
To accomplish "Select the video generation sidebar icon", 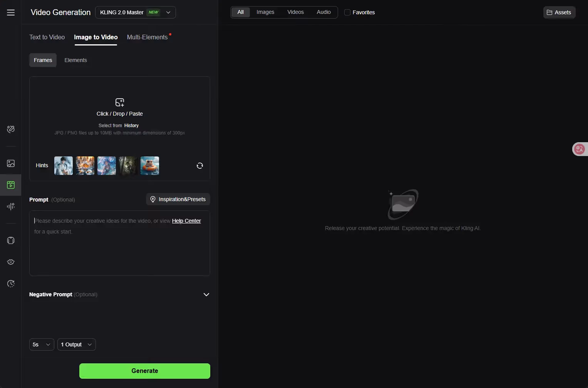I will [11, 185].
